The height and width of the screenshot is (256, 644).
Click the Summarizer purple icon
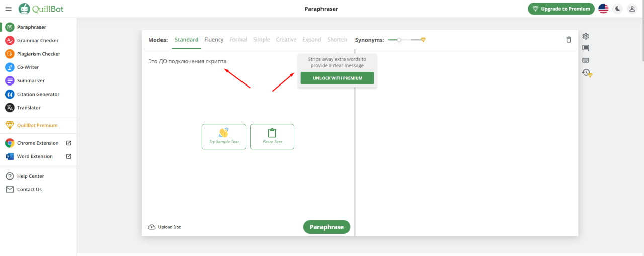9,80
